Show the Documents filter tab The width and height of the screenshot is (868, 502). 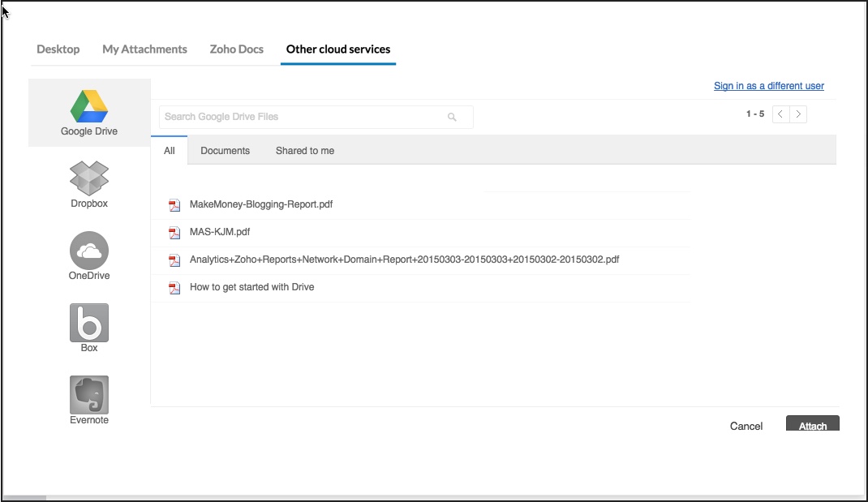[225, 151]
